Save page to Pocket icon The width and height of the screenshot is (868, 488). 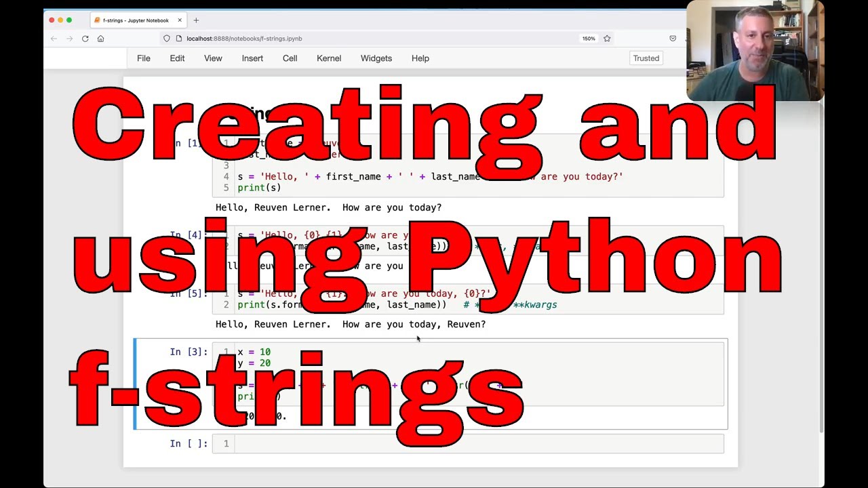tap(673, 39)
